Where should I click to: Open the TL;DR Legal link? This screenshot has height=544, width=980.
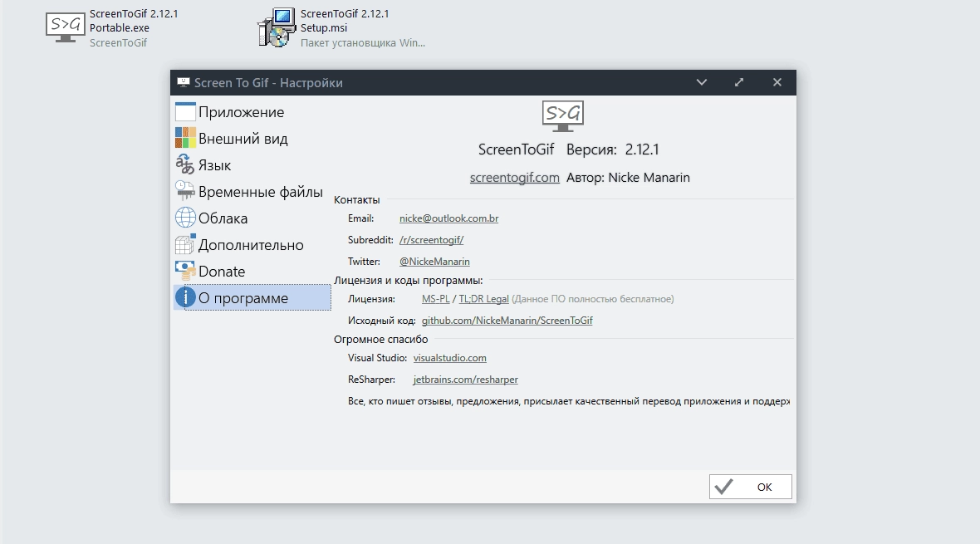(x=483, y=299)
